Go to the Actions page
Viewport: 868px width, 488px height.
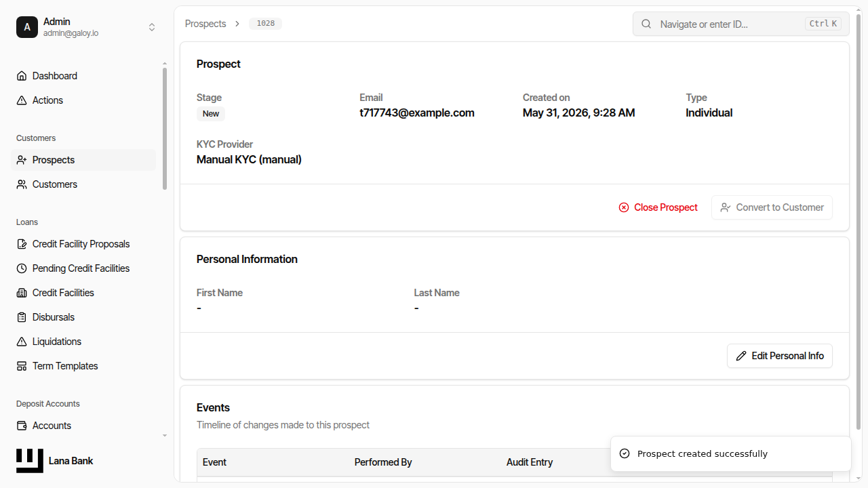[x=84, y=100]
